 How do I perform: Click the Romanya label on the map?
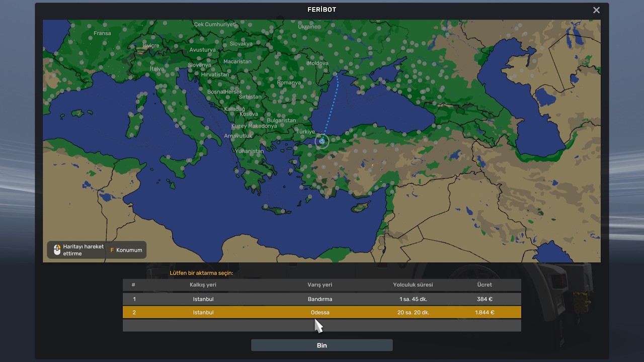(x=289, y=82)
